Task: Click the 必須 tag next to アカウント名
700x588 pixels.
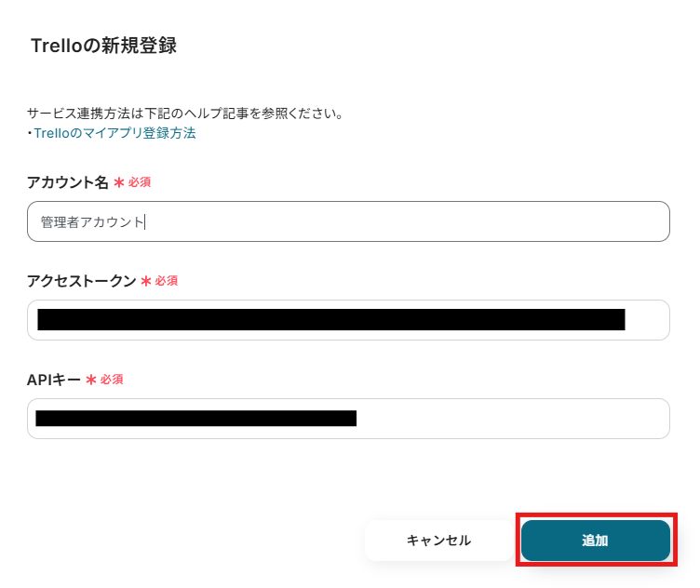Action: [140, 182]
